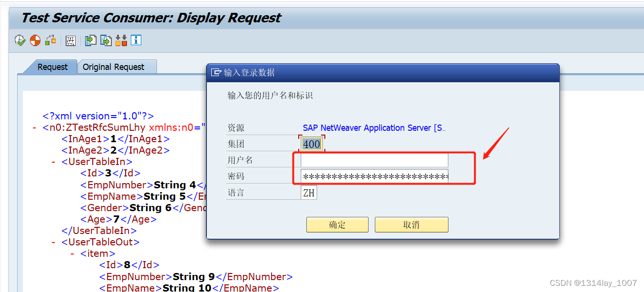Image resolution: width=644 pixels, height=292 pixels.
Task: Click the Id element with value 3
Action: click(110, 173)
